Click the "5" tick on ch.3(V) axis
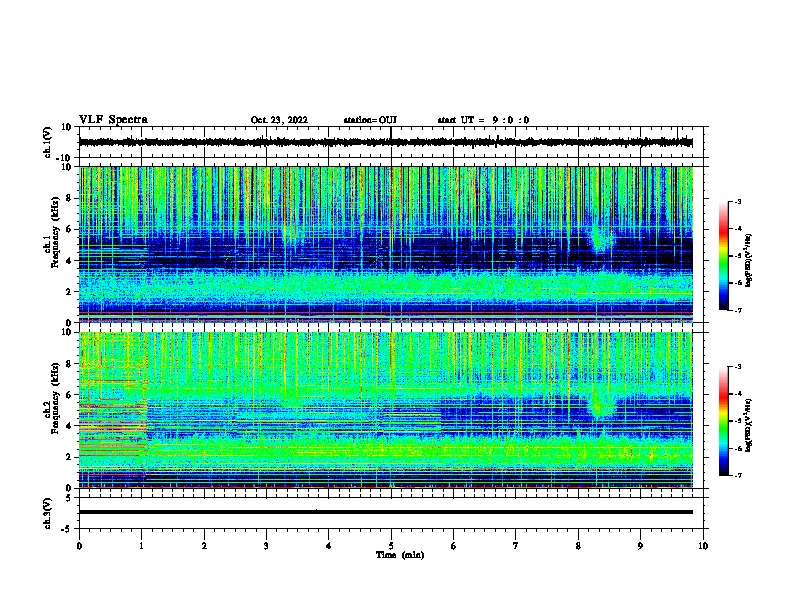The image size is (792, 612). pos(69,498)
